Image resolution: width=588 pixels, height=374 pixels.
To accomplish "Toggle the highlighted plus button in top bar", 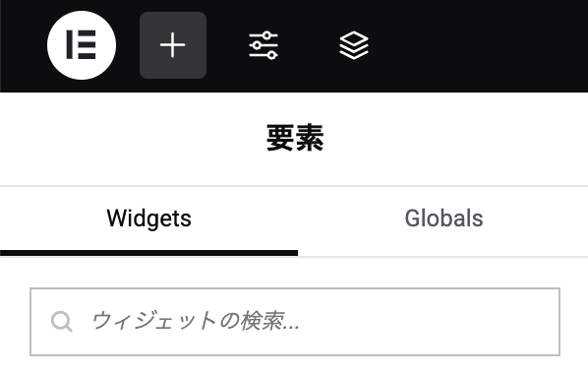I will coord(173,45).
